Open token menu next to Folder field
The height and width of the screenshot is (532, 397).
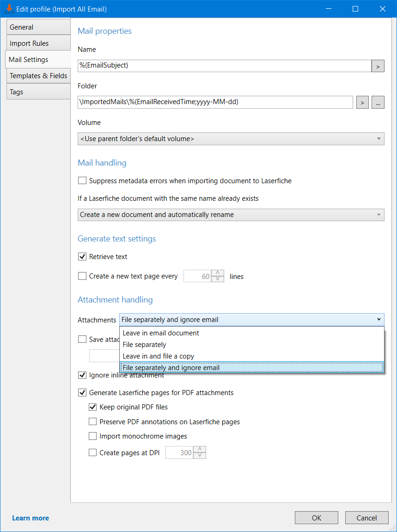coord(362,102)
